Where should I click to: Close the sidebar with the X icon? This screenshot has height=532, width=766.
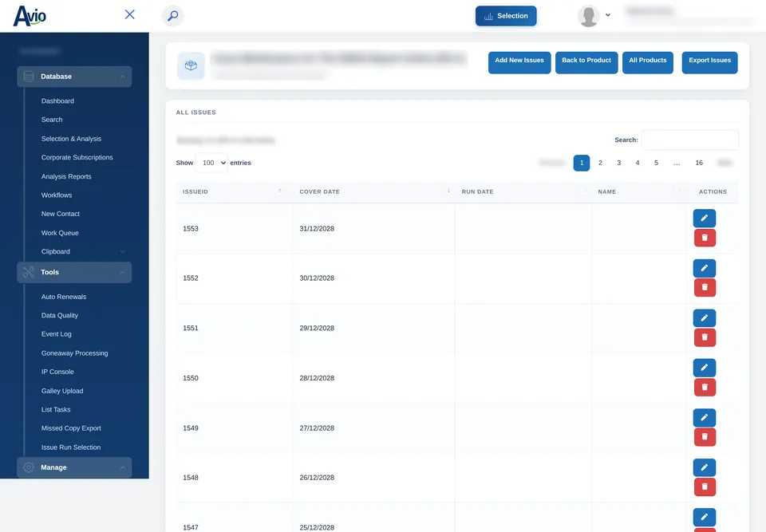[129, 14]
